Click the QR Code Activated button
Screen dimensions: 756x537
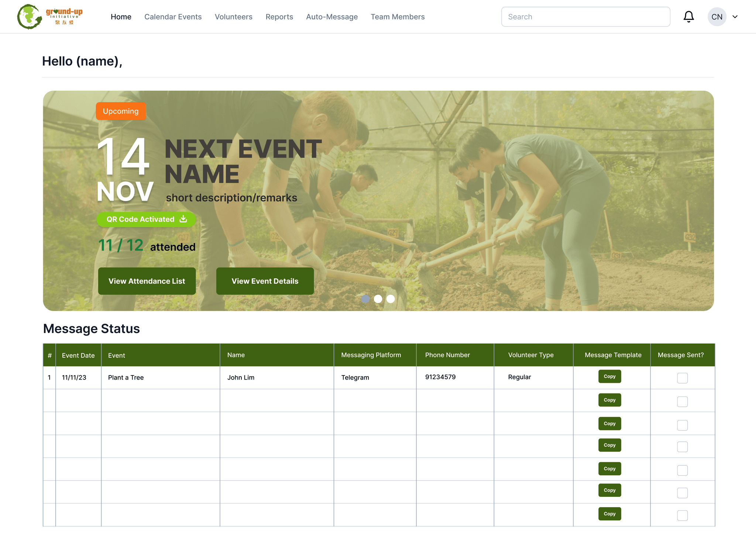click(146, 219)
